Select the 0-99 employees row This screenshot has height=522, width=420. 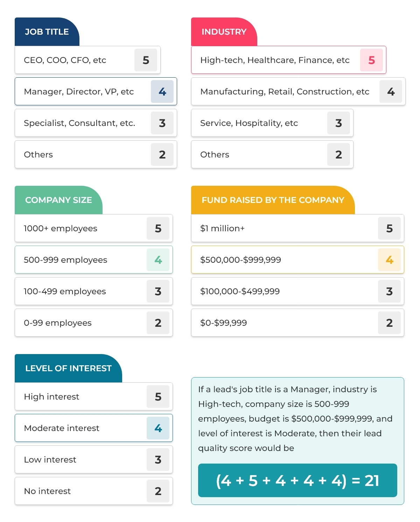click(x=94, y=323)
